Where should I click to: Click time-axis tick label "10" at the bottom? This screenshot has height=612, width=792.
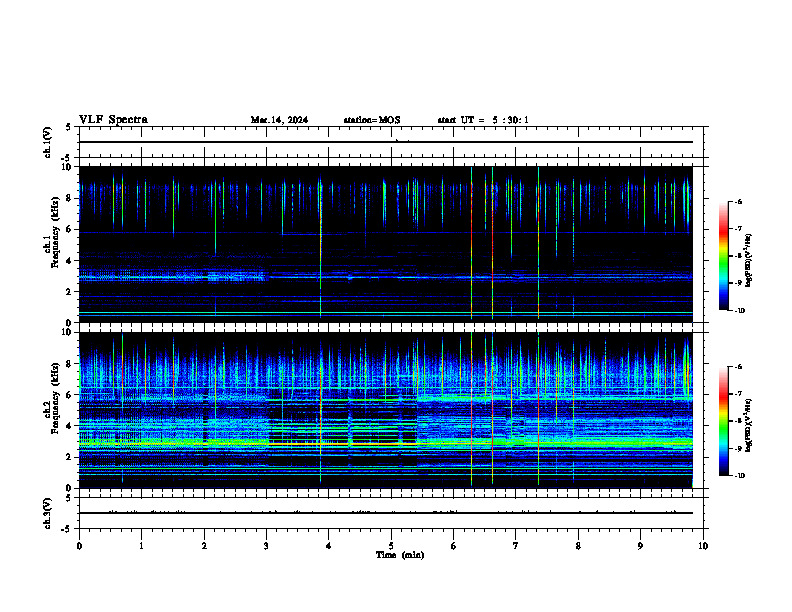click(703, 546)
